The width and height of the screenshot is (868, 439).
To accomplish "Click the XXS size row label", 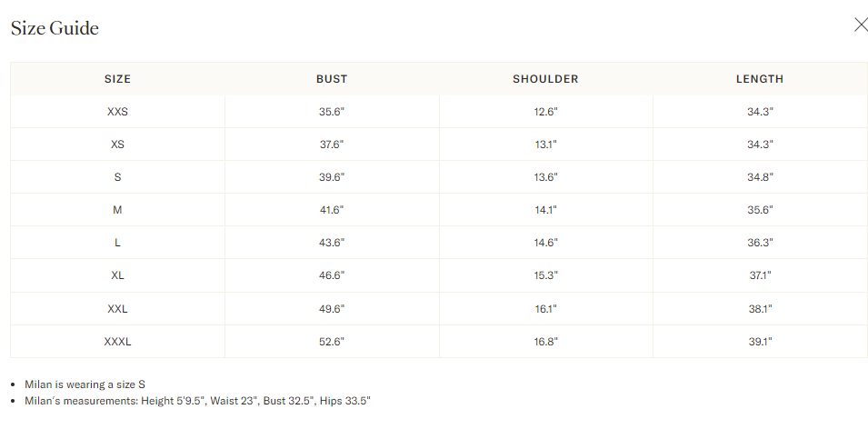I will pos(117,112).
